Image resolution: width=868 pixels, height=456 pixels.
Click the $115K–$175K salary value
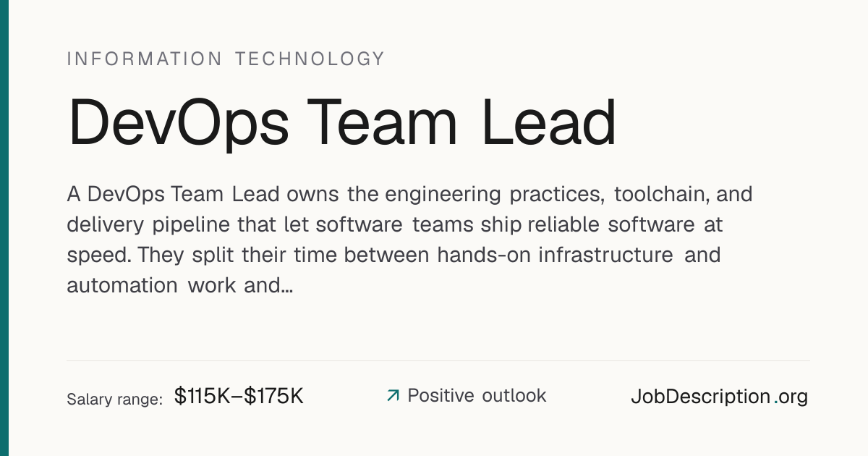click(x=239, y=396)
